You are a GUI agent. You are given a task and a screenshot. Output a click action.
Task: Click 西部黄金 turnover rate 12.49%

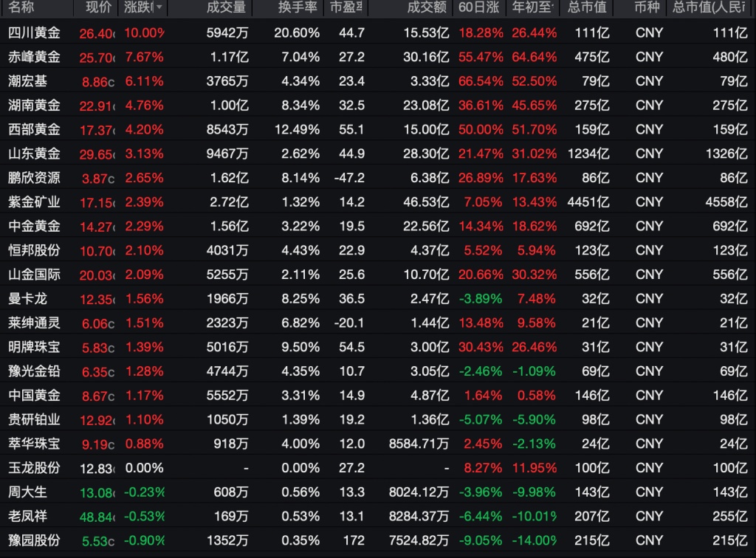297,129
